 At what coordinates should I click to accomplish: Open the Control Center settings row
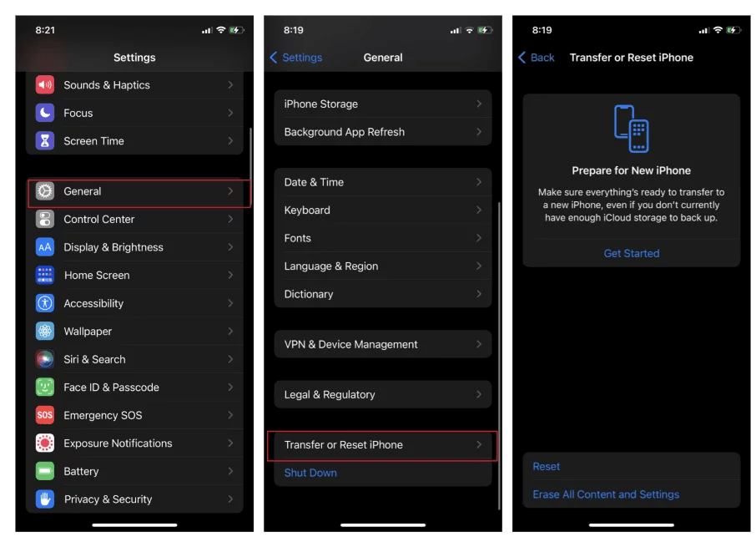coord(134,219)
